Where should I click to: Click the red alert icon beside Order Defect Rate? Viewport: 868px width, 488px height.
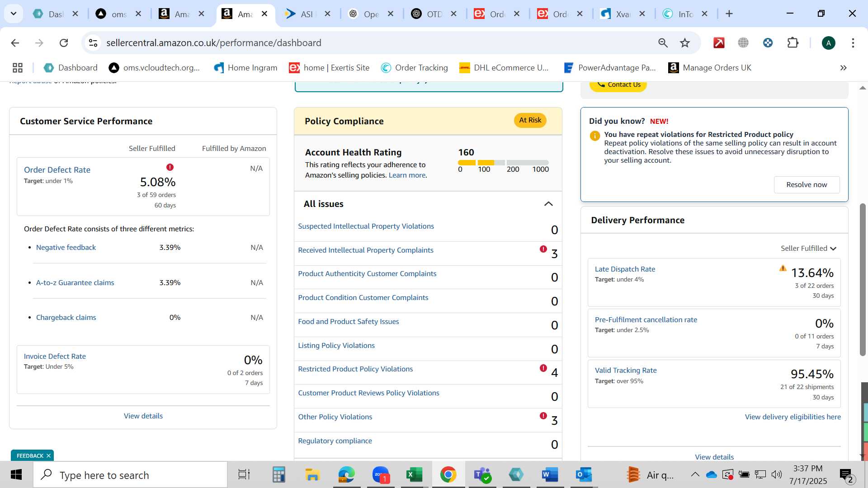pyautogui.click(x=170, y=167)
